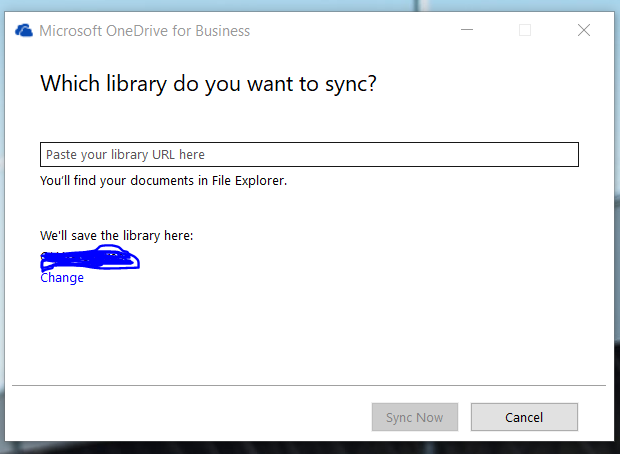Click the 'Microsoft OneDrive for Business' window title
Screen dimensions: 620x454
coord(145,31)
